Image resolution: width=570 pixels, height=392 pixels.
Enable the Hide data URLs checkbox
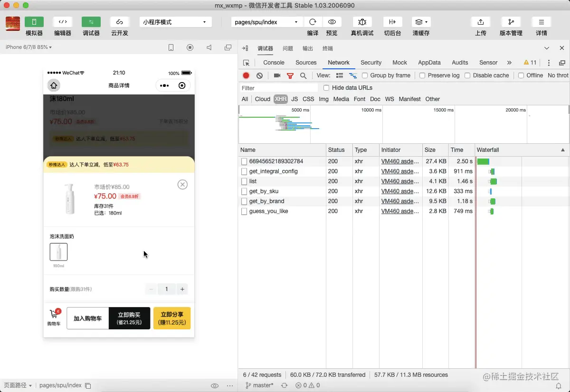tap(326, 88)
